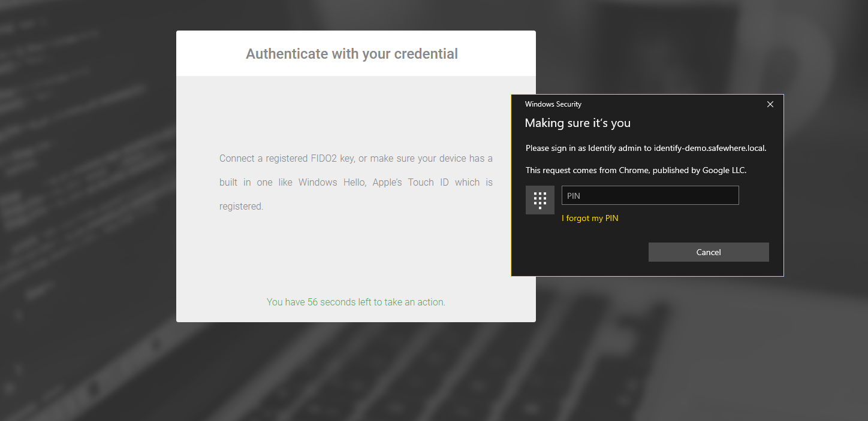Click the X to dismiss Windows Security prompt

[x=770, y=104]
